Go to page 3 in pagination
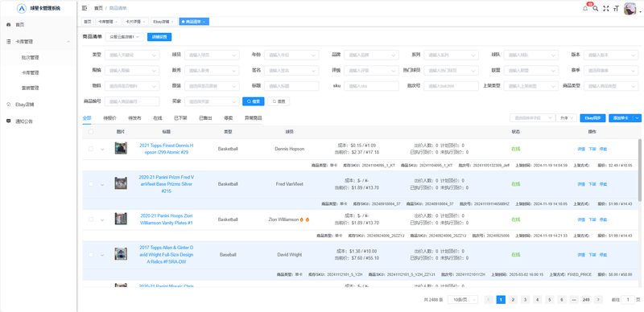Viewport: 644px width, 312px height. [526, 300]
